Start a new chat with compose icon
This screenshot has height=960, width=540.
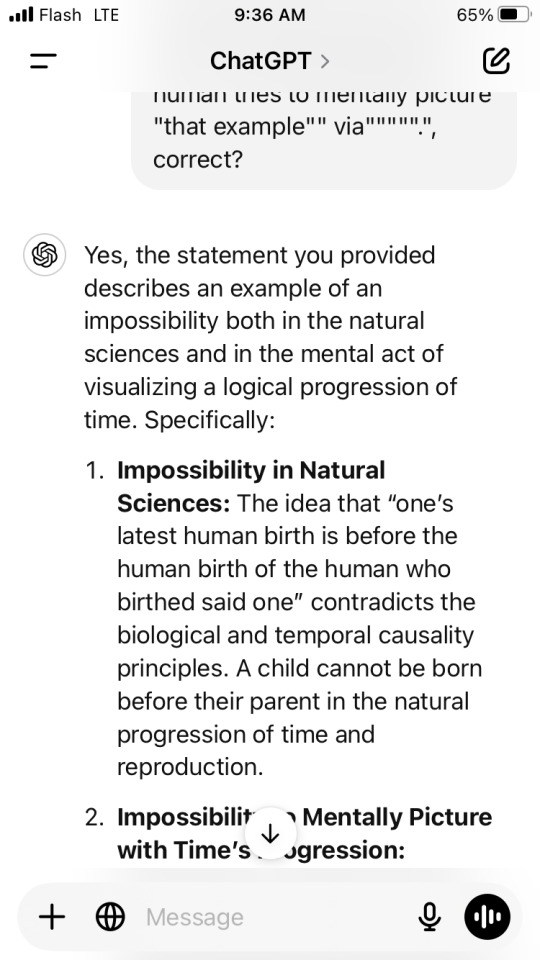pos(496,60)
